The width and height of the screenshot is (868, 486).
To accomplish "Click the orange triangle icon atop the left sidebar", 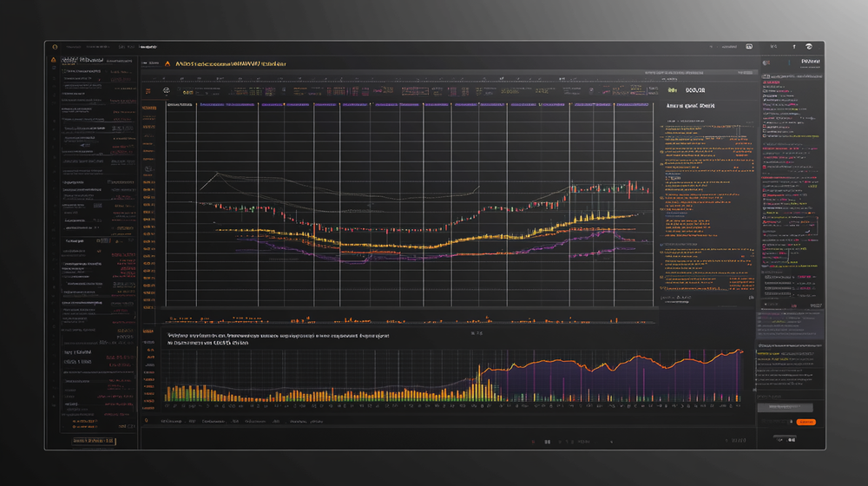I will pyautogui.click(x=54, y=60).
